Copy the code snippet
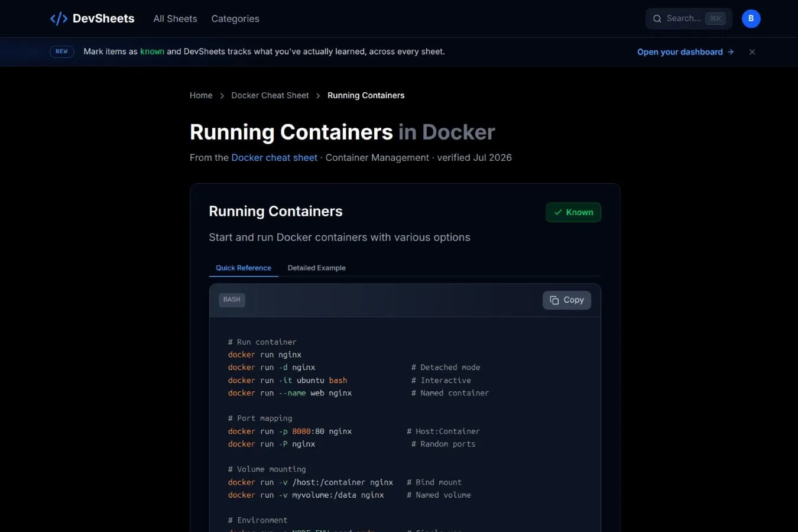The width and height of the screenshot is (798, 532). click(x=567, y=300)
